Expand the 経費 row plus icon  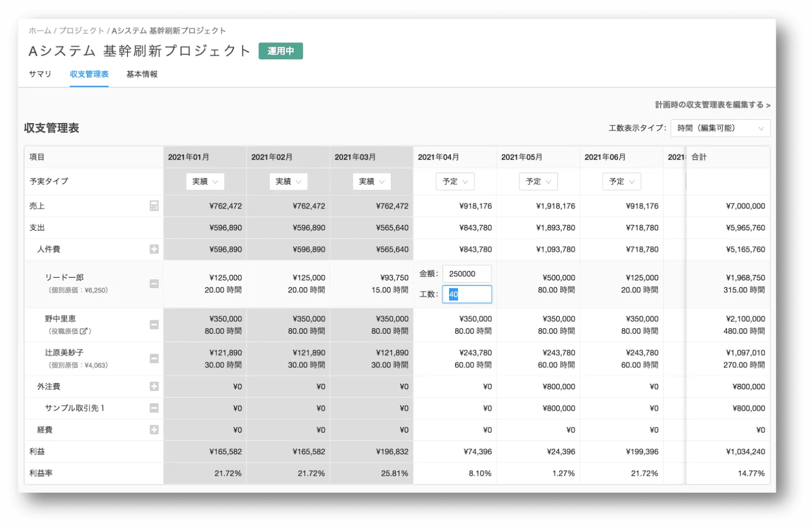click(x=154, y=430)
